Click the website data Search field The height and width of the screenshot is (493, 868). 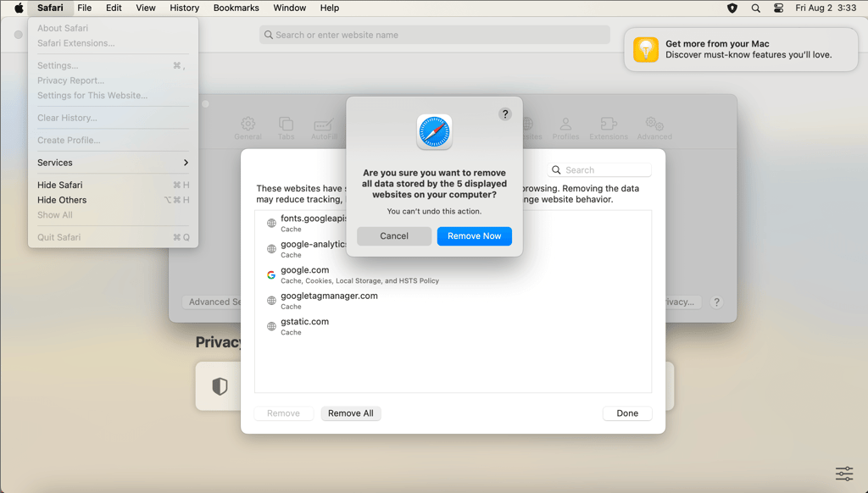[x=599, y=170]
